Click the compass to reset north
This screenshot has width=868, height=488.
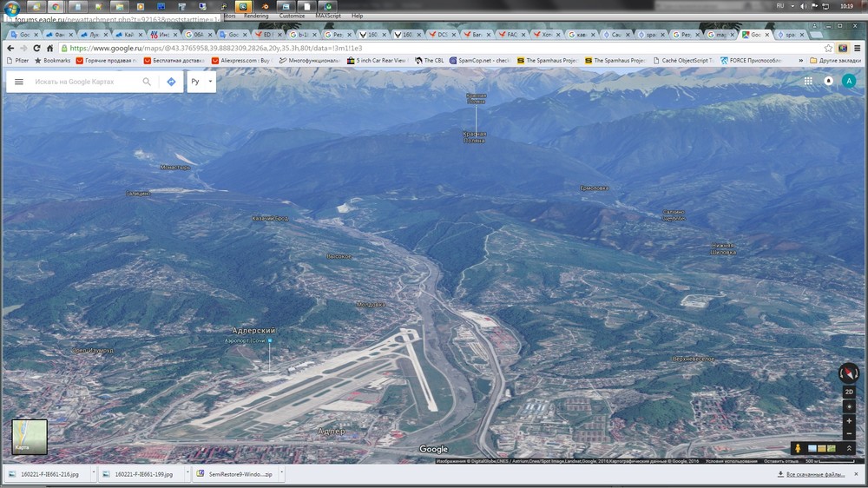tap(849, 373)
